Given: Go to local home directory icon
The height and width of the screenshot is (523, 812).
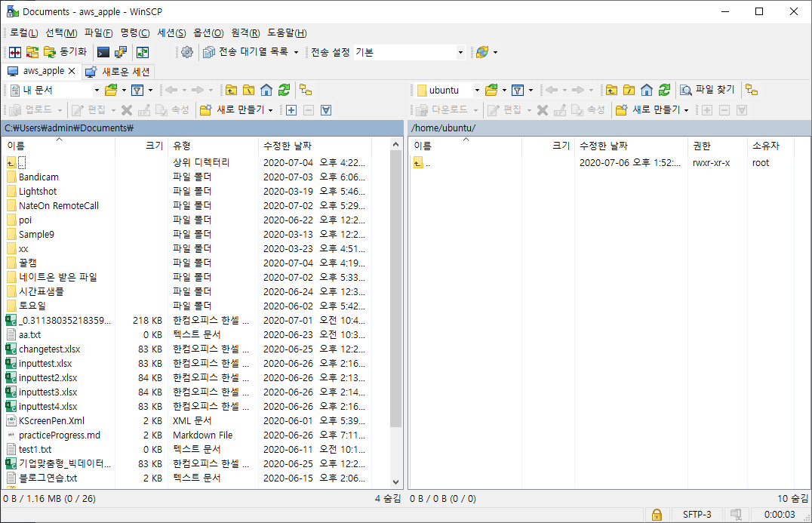Looking at the screenshot, I should click(x=266, y=90).
